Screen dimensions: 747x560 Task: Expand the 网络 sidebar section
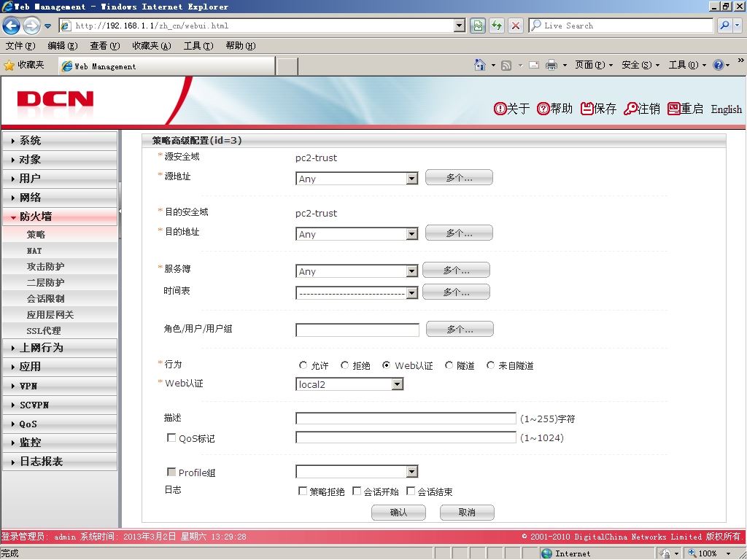click(x=60, y=198)
